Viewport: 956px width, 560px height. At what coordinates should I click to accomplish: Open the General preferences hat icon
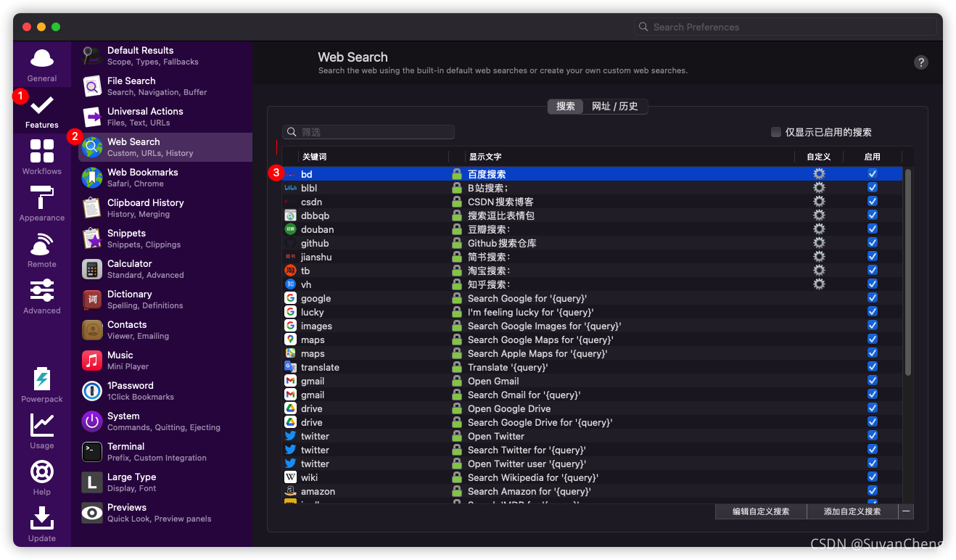click(x=42, y=59)
